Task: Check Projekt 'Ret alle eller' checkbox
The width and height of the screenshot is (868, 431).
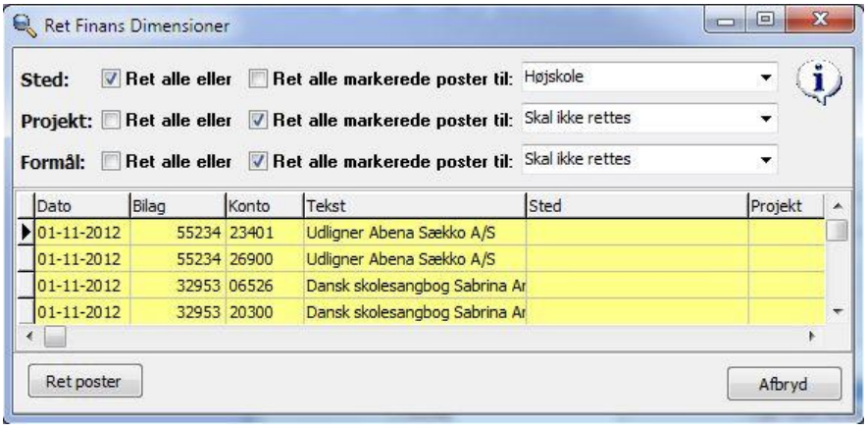Action: (x=111, y=120)
